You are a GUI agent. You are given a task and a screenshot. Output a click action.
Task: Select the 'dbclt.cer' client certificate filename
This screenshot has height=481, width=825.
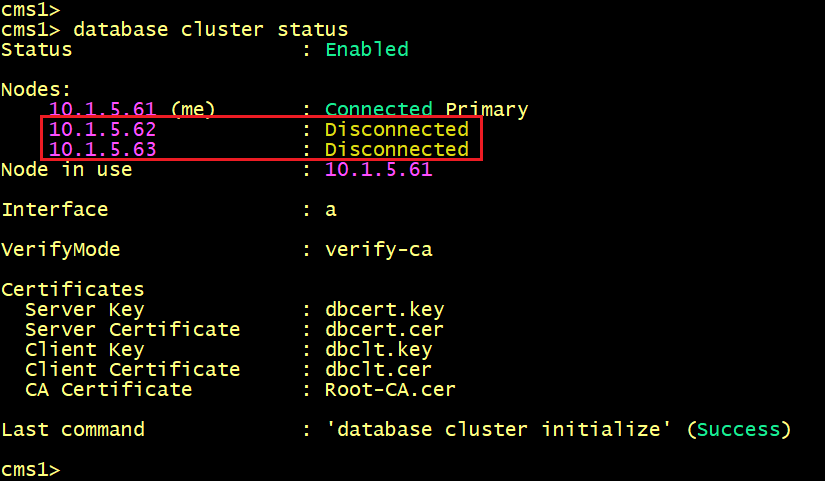pyautogui.click(x=379, y=369)
